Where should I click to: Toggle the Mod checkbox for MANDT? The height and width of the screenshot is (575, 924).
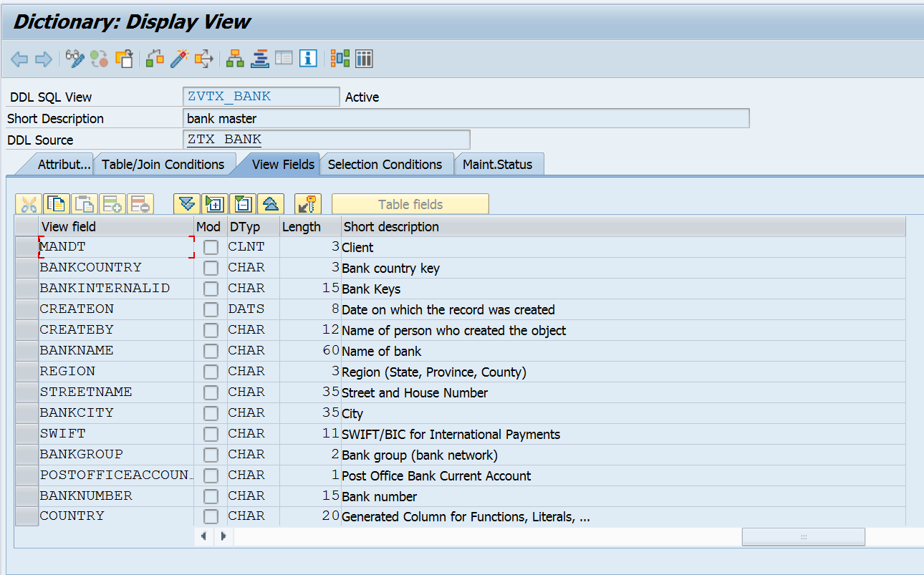(207, 246)
